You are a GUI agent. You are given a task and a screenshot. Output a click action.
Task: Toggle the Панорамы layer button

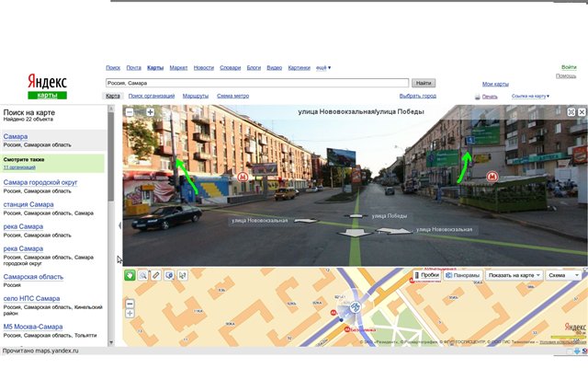pyautogui.click(x=463, y=275)
